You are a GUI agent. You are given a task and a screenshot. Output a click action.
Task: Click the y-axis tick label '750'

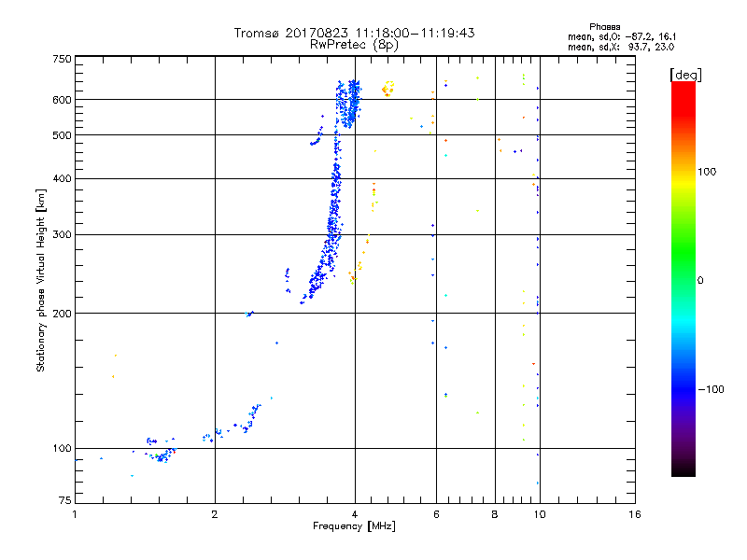(x=62, y=59)
